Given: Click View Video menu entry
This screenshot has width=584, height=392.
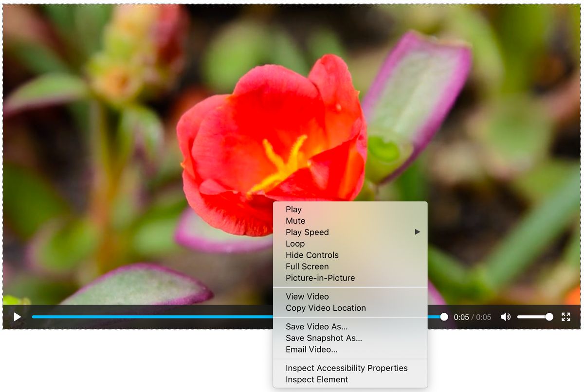Looking at the screenshot, I should point(307,297).
